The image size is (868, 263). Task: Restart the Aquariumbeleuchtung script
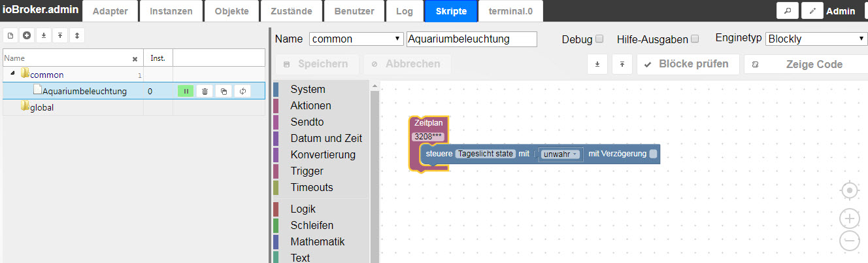[x=242, y=92]
